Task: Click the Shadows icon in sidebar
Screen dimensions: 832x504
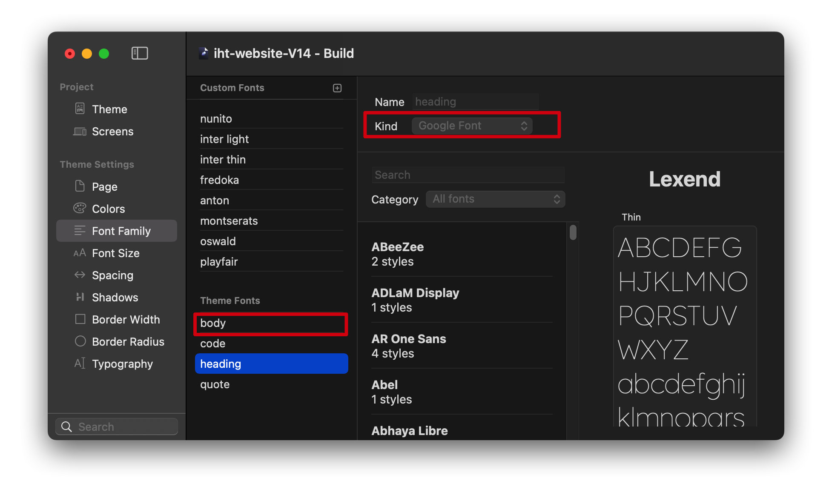Action: point(80,297)
